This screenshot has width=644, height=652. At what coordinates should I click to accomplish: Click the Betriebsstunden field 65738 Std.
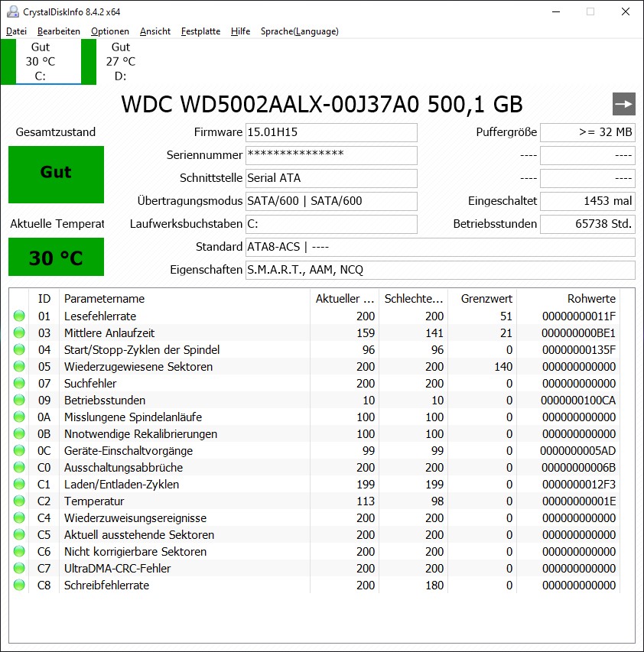tap(587, 224)
